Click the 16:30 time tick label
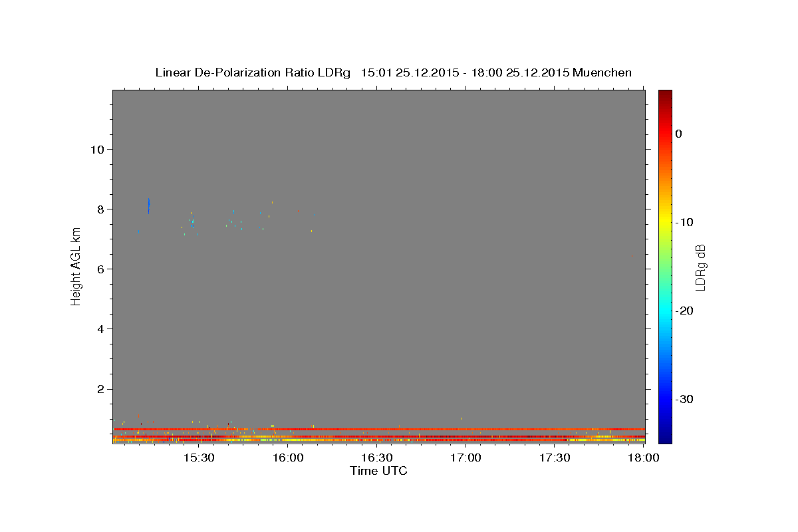Viewport: 798px width, 532px height. (376, 458)
